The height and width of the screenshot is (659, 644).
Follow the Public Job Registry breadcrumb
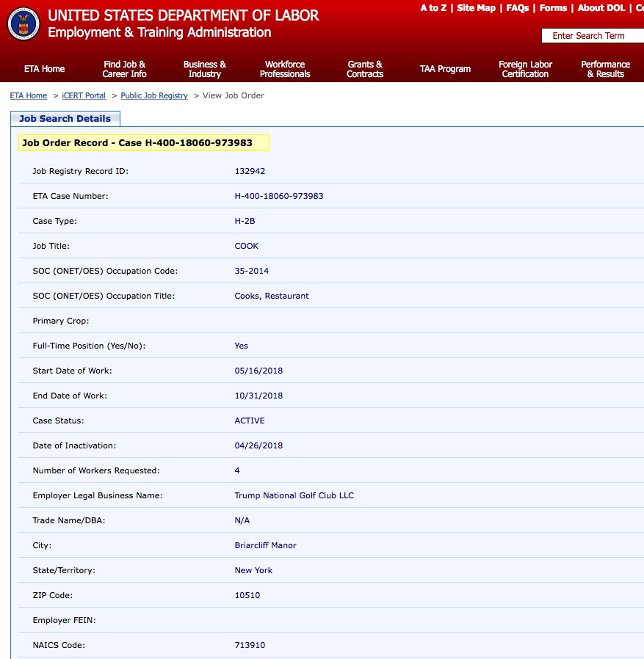tap(154, 95)
